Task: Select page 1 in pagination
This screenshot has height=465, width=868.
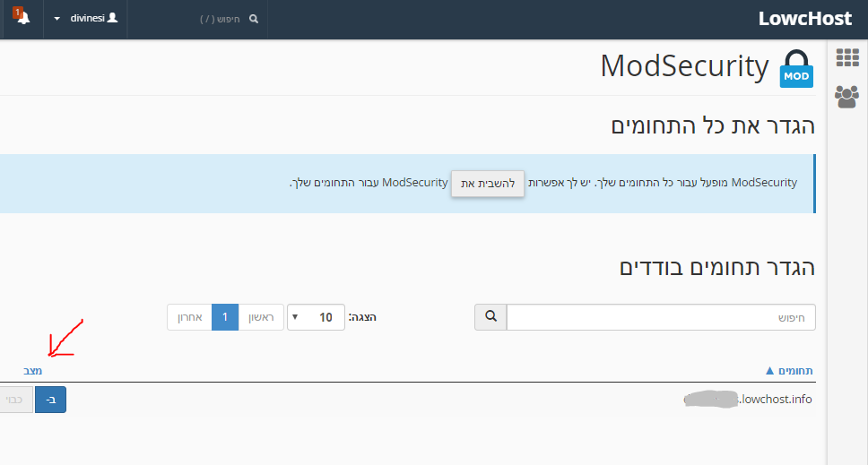Action: 225,317
